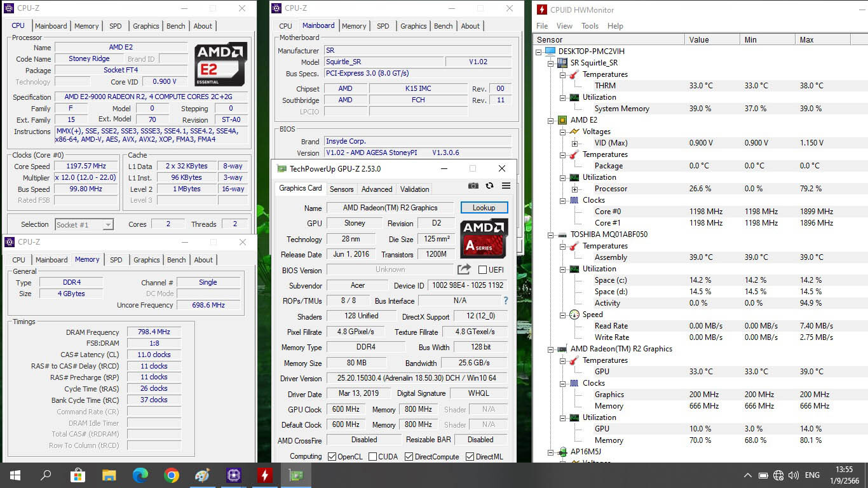868x488 pixels.
Task: Open Microsoft Edge from the taskbar
Action: click(140, 475)
